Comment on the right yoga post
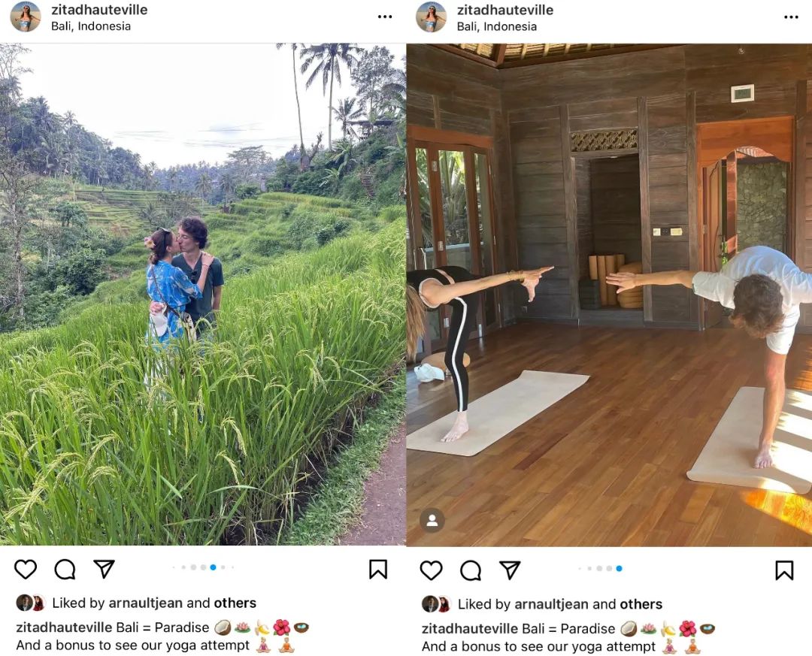This screenshot has height=656, width=812. click(471, 570)
